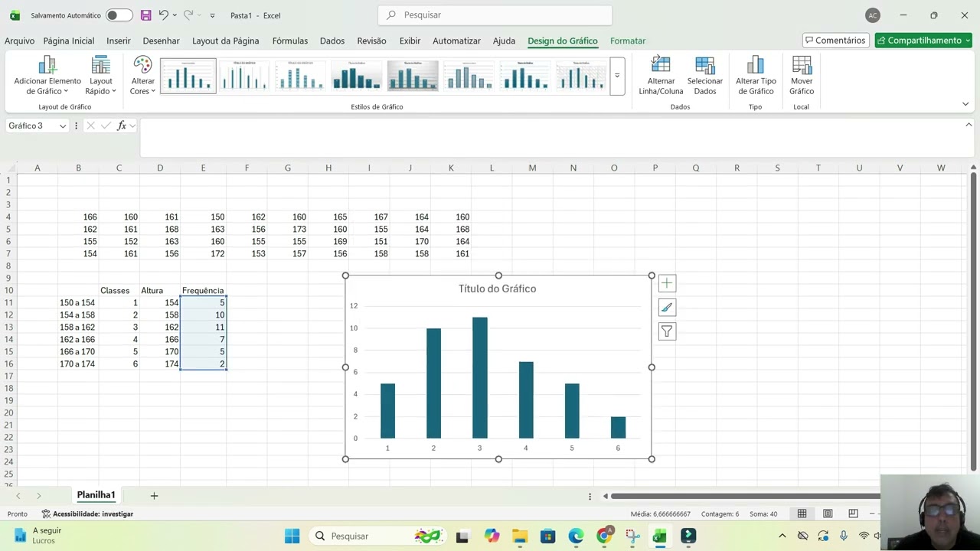Switch to Layout da Página tab
The height and width of the screenshot is (551, 980).
click(x=225, y=41)
